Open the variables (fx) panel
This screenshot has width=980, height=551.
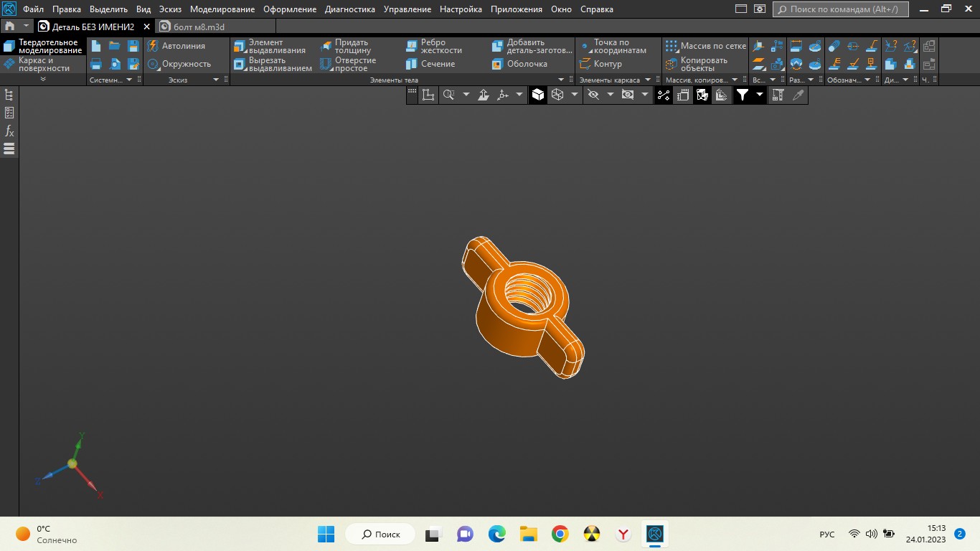[x=9, y=131]
